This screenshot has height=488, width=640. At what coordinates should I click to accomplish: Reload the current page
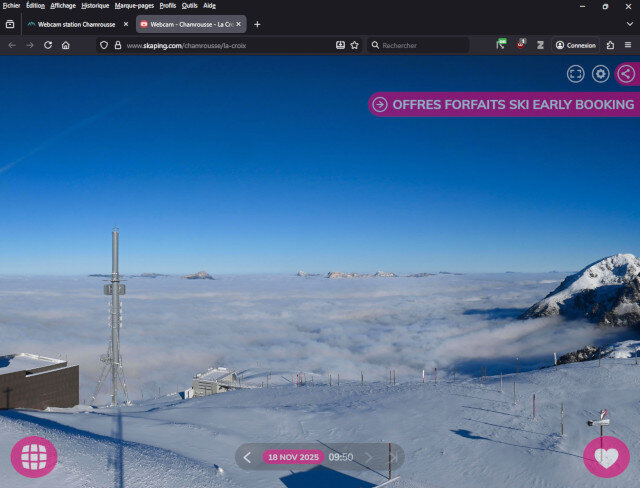48,45
